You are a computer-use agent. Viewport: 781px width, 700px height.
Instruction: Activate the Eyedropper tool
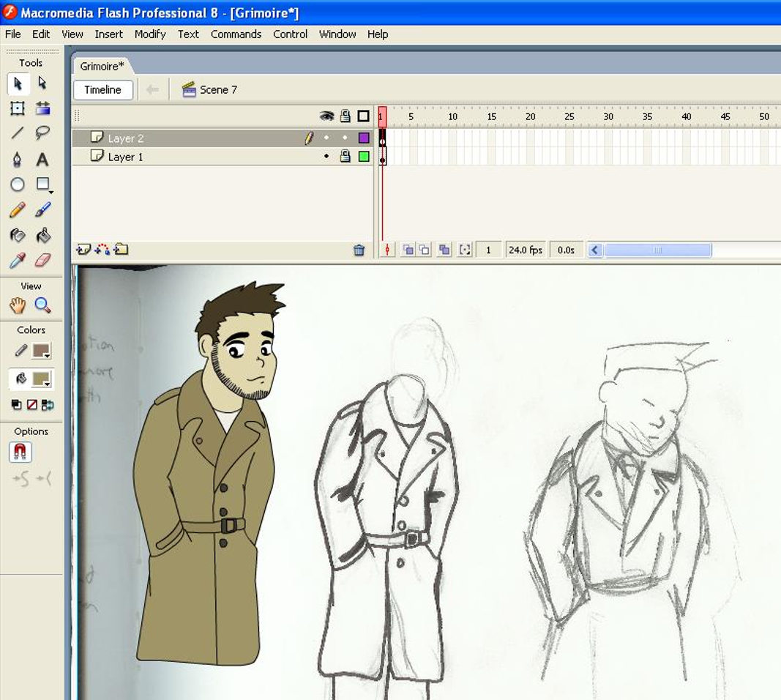point(18,261)
